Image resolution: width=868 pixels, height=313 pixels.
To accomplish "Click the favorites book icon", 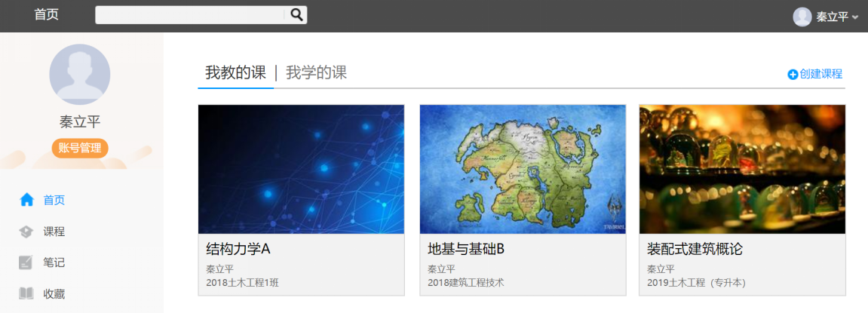I will tap(26, 293).
